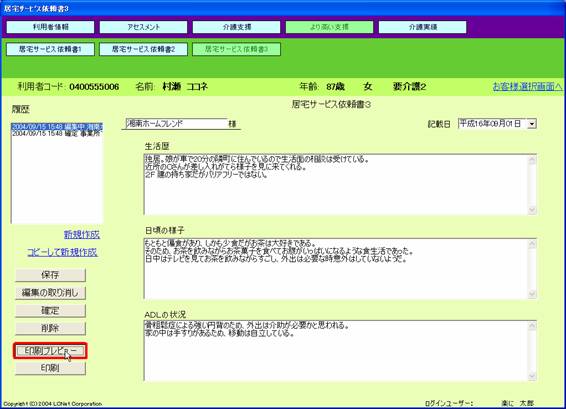This screenshot has height=409, width=566.
Task: Go to 居宅サービス依頼書1 sub-tab
Action: 50,49
